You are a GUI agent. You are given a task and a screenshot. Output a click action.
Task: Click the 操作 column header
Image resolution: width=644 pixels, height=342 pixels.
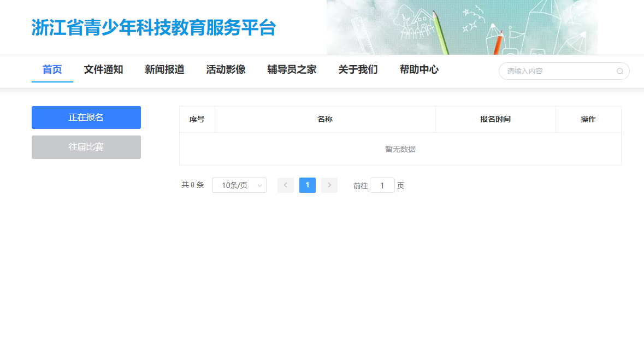[588, 120]
